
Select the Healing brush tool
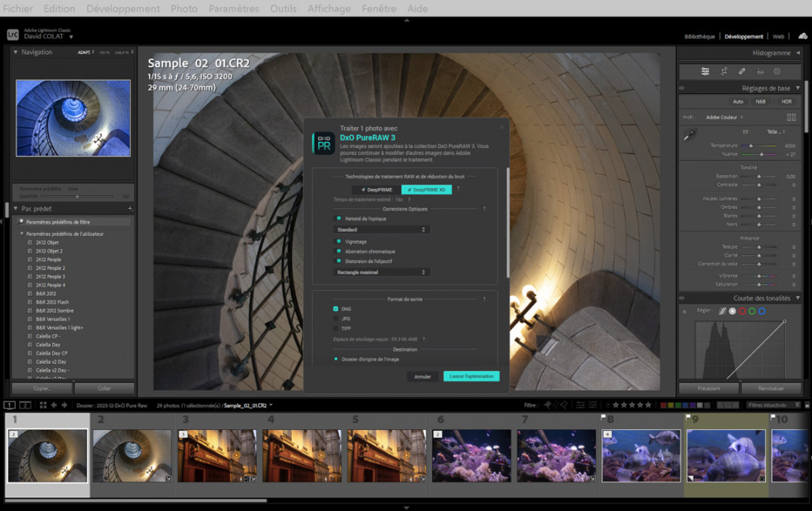click(x=741, y=71)
